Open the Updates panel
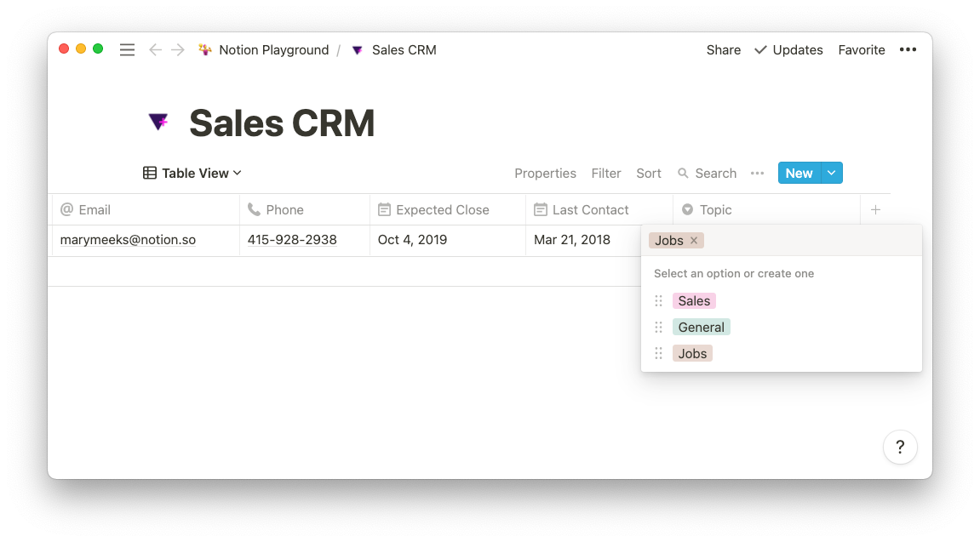Viewport: 980px width, 542px height. [798, 50]
